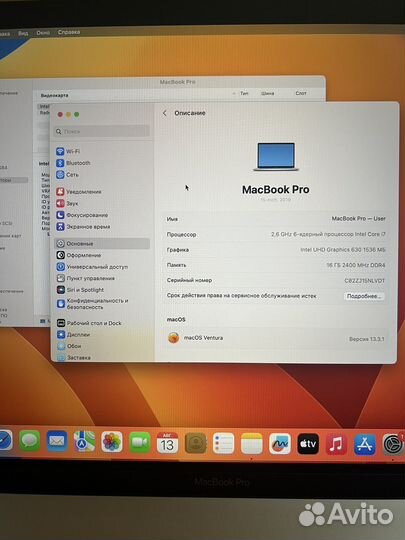Open Mail from the Dock
The image size is (405, 540).
(x=57, y=442)
